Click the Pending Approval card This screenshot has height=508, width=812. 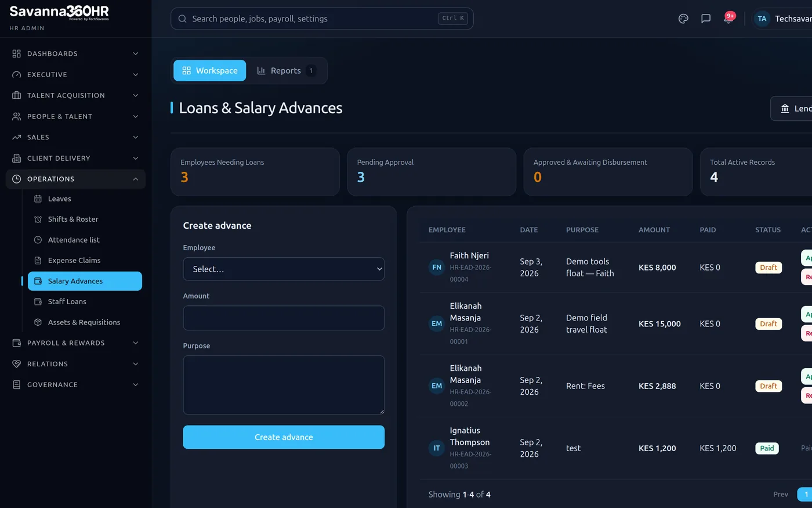point(432,172)
